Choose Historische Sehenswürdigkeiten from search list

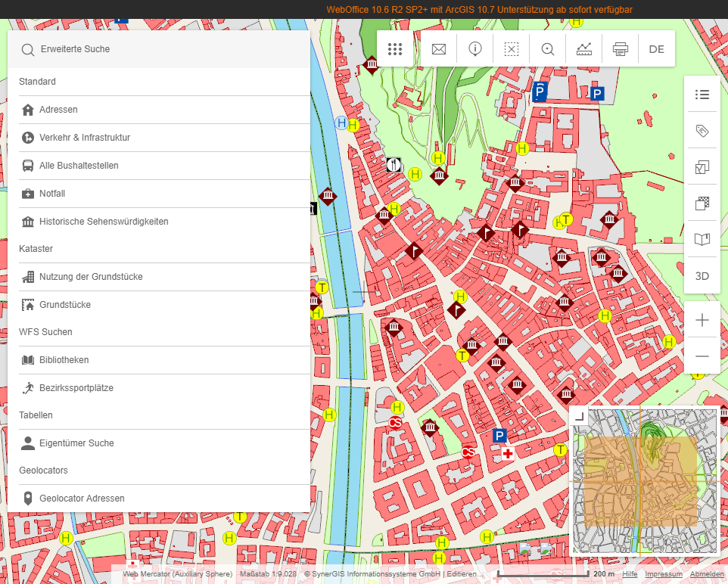click(x=104, y=222)
